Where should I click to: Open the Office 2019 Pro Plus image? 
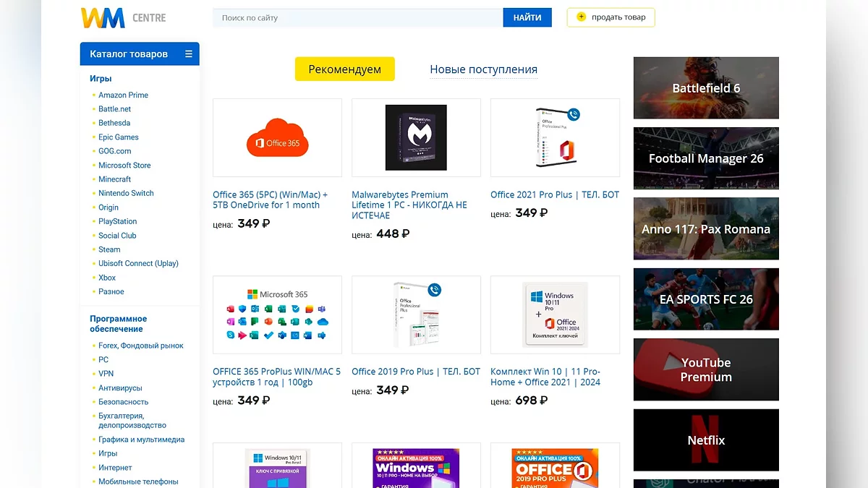[x=416, y=314]
